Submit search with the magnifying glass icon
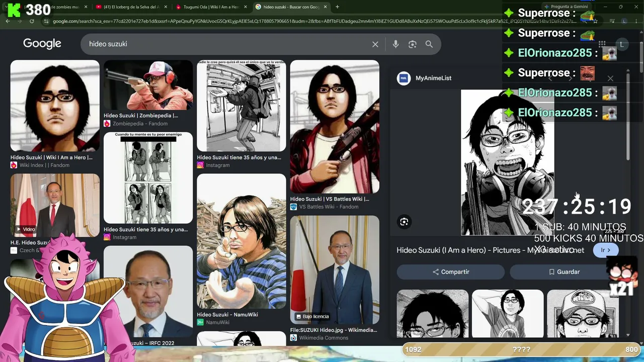Image resolution: width=644 pixels, height=362 pixels. [429, 44]
